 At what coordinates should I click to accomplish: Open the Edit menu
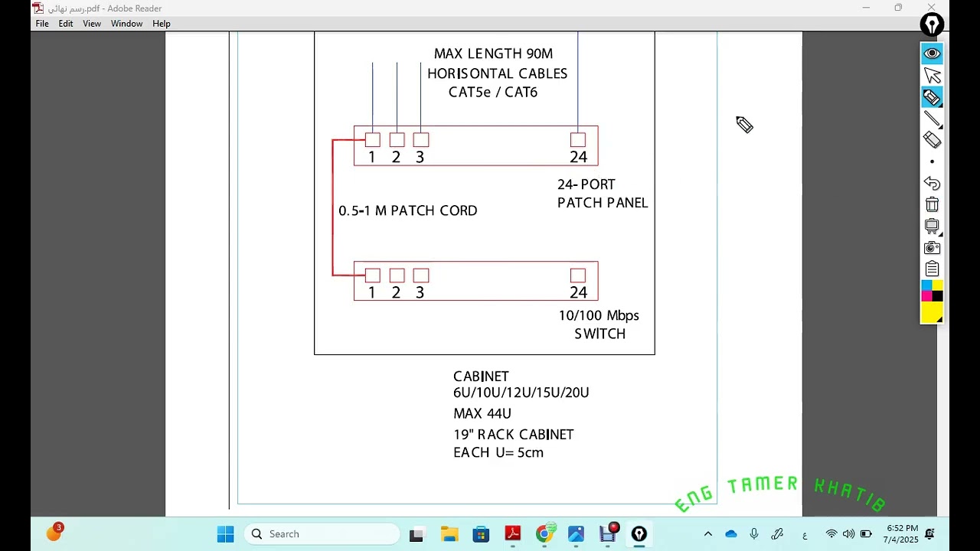(x=66, y=24)
